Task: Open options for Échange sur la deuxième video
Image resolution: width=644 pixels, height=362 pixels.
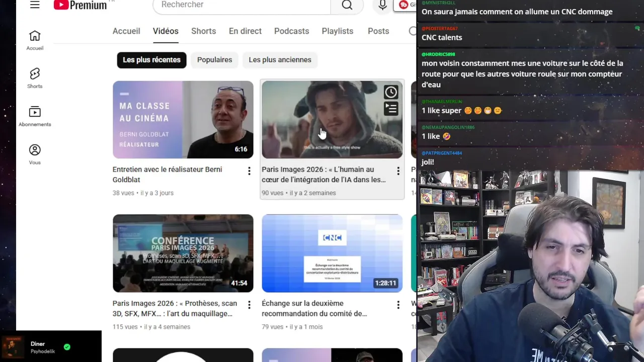Action: pos(398,305)
